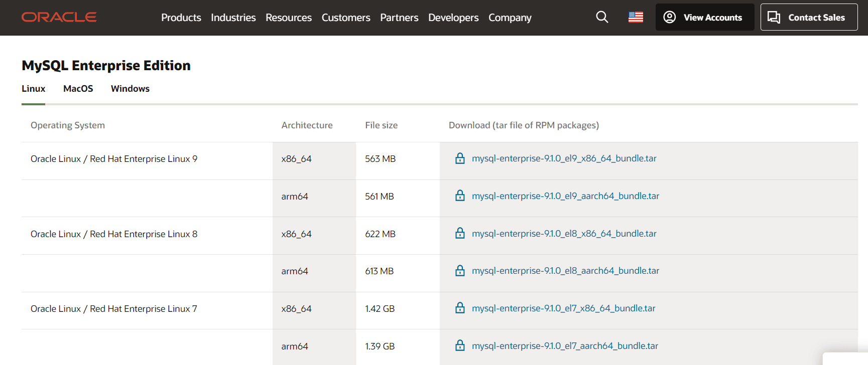Download mysql-enterprise-9.1.0_el7_x86_64_bundle.tar
868x365 pixels.
pyautogui.click(x=564, y=308)
